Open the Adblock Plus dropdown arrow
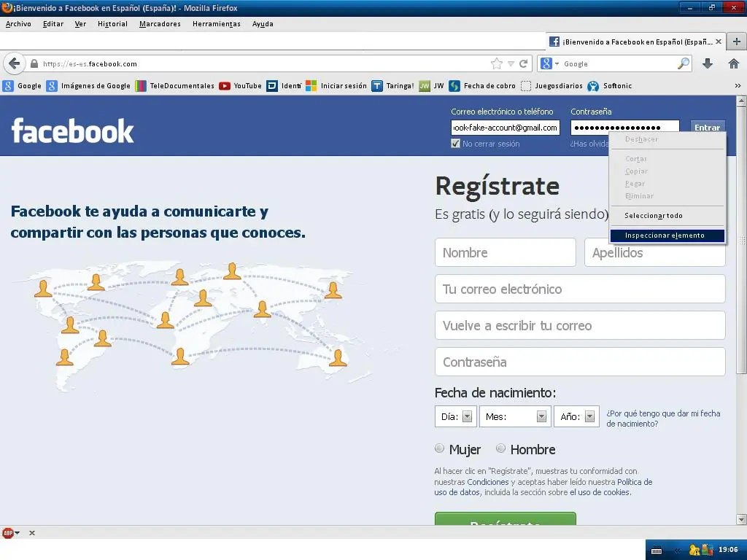The image size is (747, 560). (18, 533)
